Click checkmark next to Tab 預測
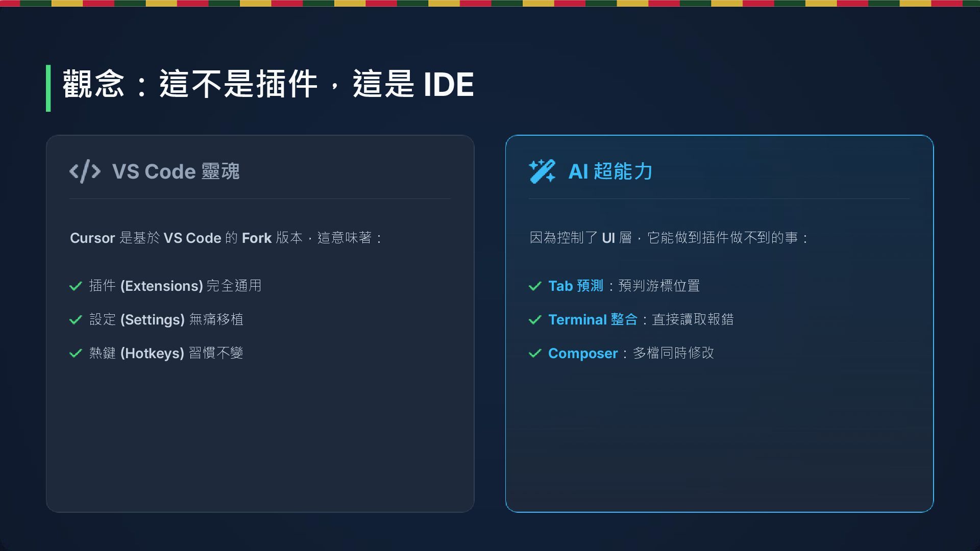 pyautogui.click(x=535, y=286)
